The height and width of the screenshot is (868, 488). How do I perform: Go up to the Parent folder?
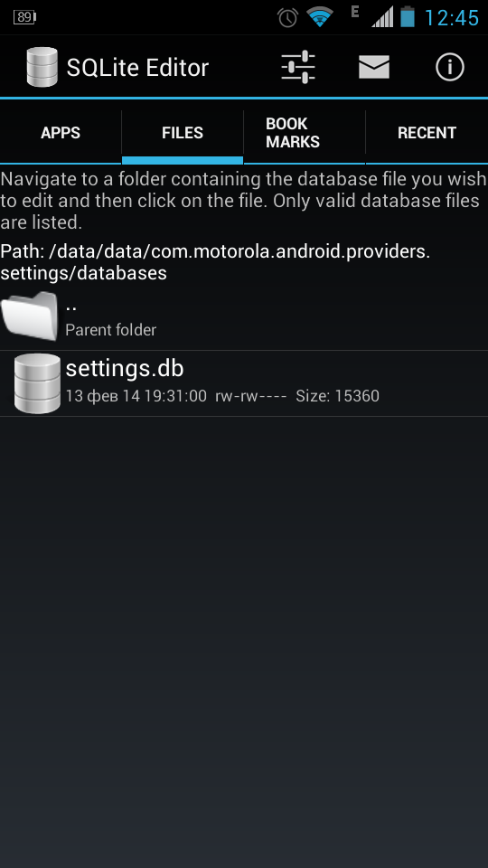244,316
